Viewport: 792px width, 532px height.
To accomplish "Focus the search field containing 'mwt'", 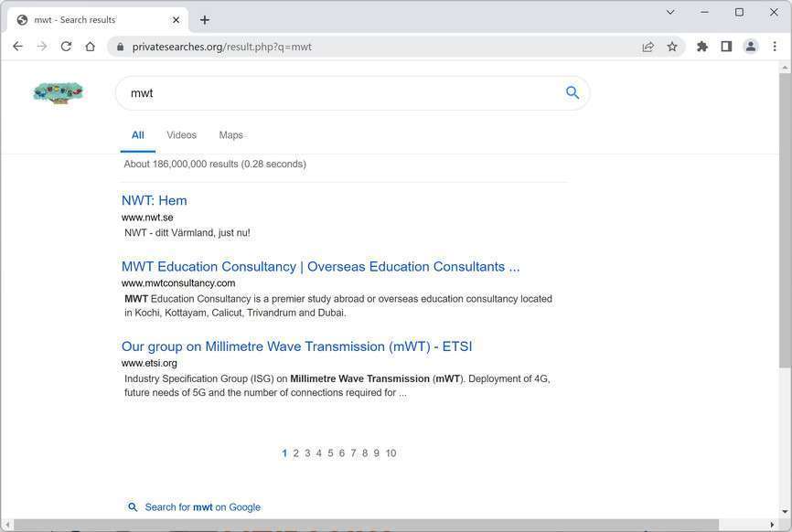I will [x=353, y=93].
